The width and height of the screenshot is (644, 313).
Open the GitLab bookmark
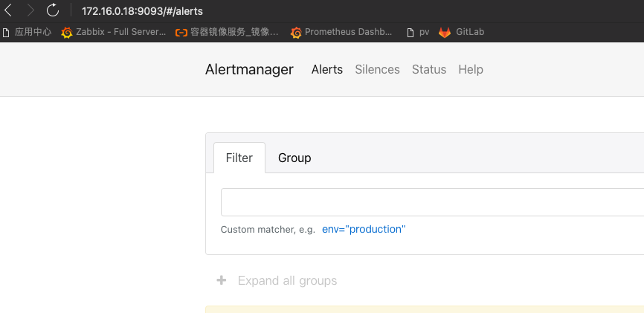click(x=462, y=32)
